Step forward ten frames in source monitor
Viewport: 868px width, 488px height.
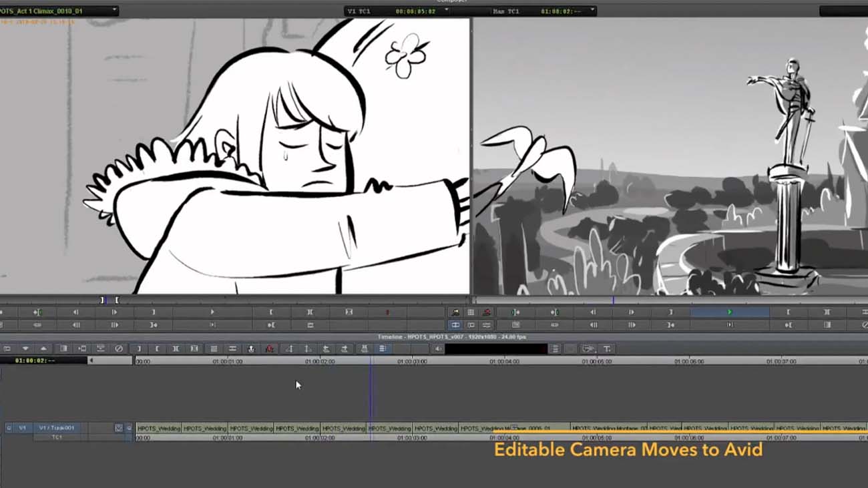tap(114, 325)
